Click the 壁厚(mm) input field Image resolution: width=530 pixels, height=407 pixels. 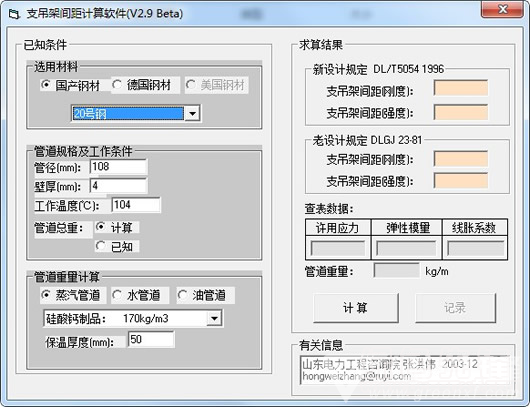tap(118, 186)
